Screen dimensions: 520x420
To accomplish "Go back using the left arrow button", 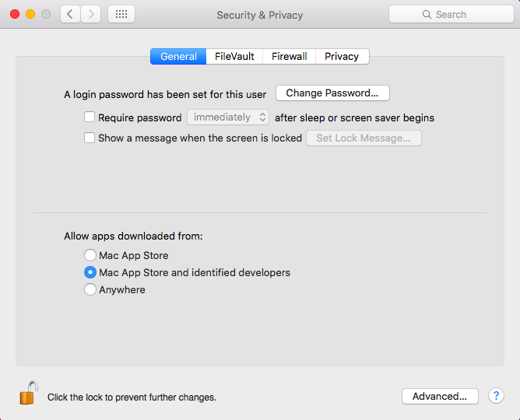I will (x=70, y=14).
